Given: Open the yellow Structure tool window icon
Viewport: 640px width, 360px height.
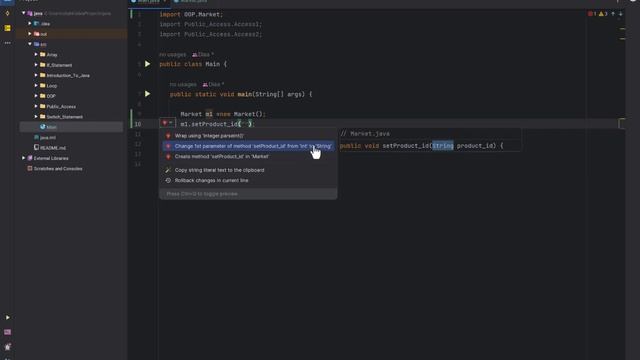Looking at the screenshot, I should 7,28.
